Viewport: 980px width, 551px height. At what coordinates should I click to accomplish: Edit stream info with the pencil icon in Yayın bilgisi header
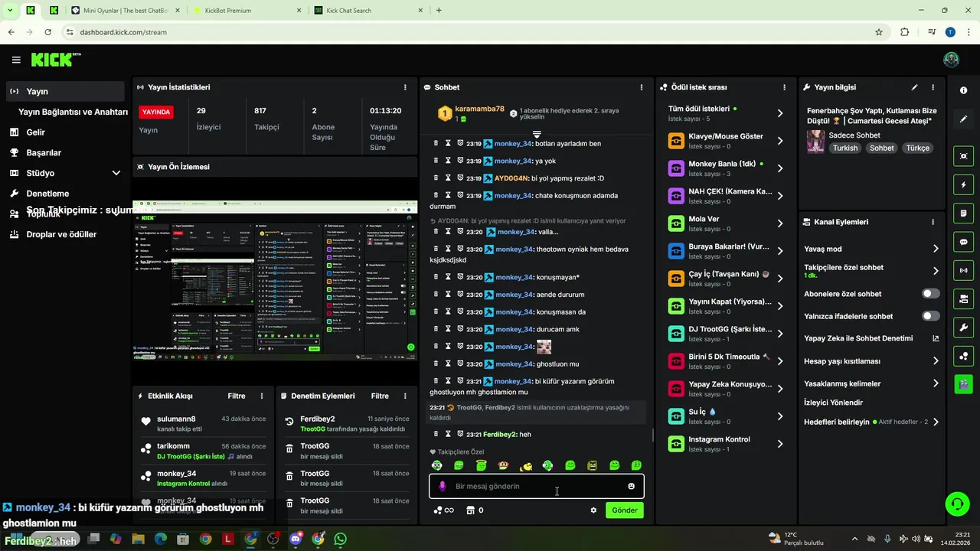[914, 87]
